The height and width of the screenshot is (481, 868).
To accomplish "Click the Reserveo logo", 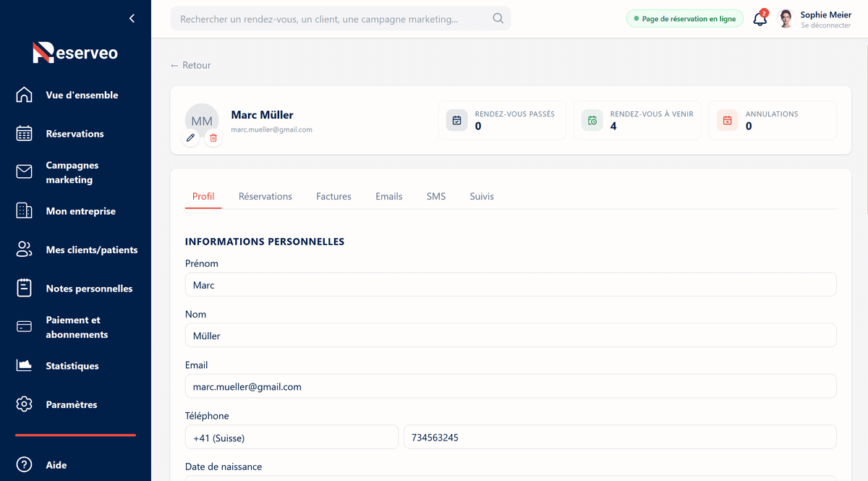I will click(x=75, y=53).
